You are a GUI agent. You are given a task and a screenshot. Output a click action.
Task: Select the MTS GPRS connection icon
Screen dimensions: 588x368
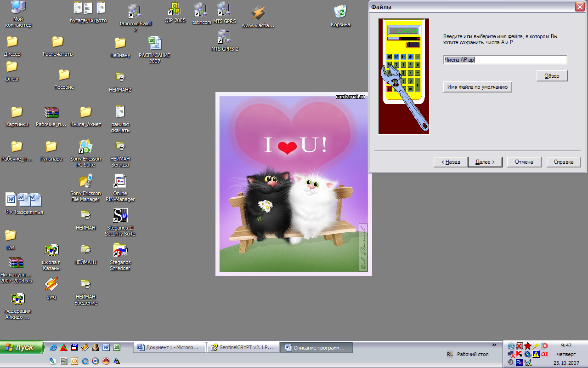click(224, 13)
